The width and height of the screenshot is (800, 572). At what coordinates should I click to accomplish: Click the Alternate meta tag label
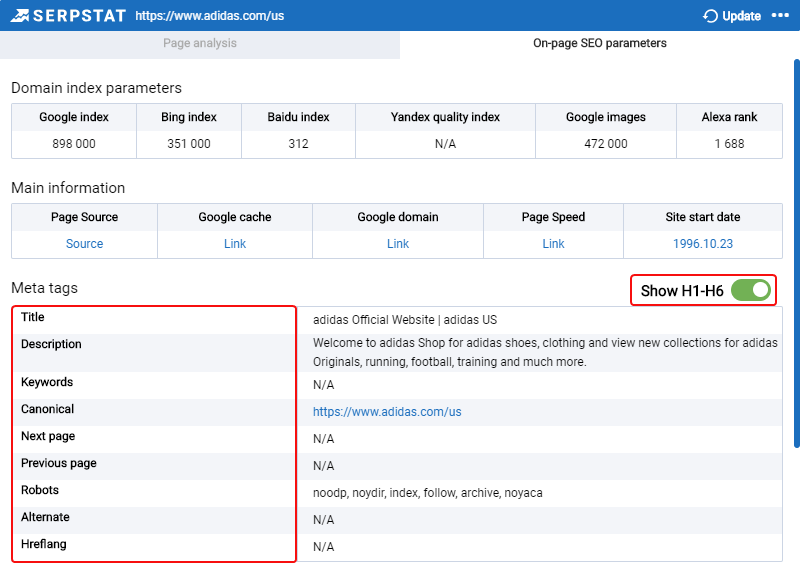(45, 517)
